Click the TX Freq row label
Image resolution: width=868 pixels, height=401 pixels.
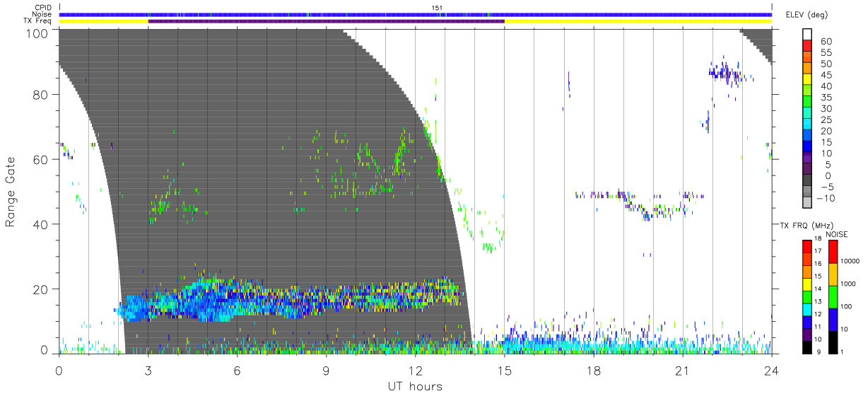coord(37,21)
